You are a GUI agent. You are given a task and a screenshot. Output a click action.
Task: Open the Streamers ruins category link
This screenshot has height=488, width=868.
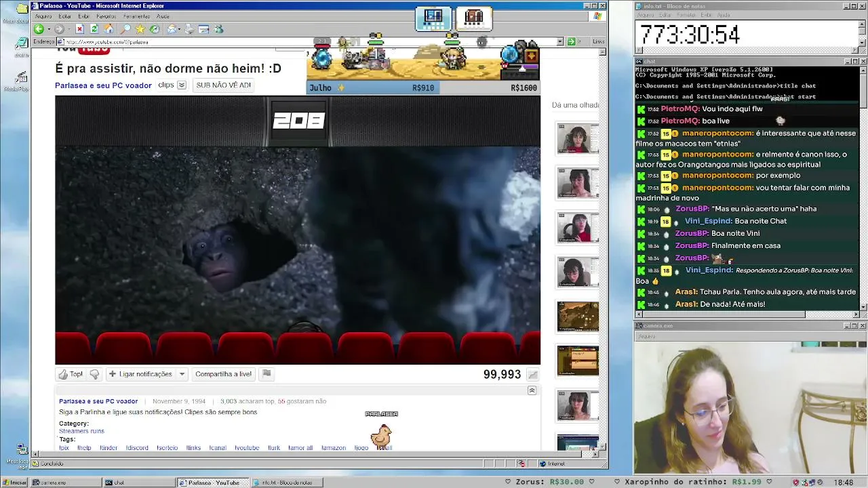pyautogui.click(x=81, y=431)
